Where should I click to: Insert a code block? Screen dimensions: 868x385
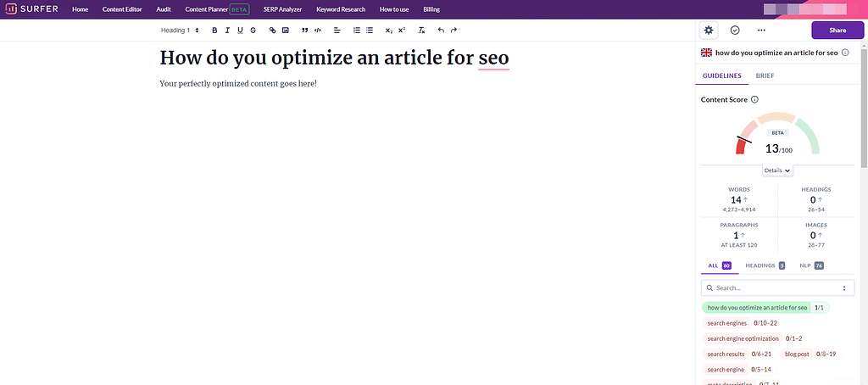click(x=317, y=30)
